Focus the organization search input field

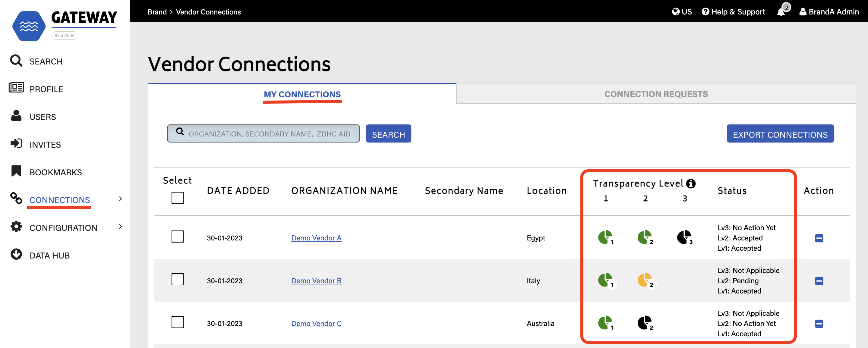(263, 134)
